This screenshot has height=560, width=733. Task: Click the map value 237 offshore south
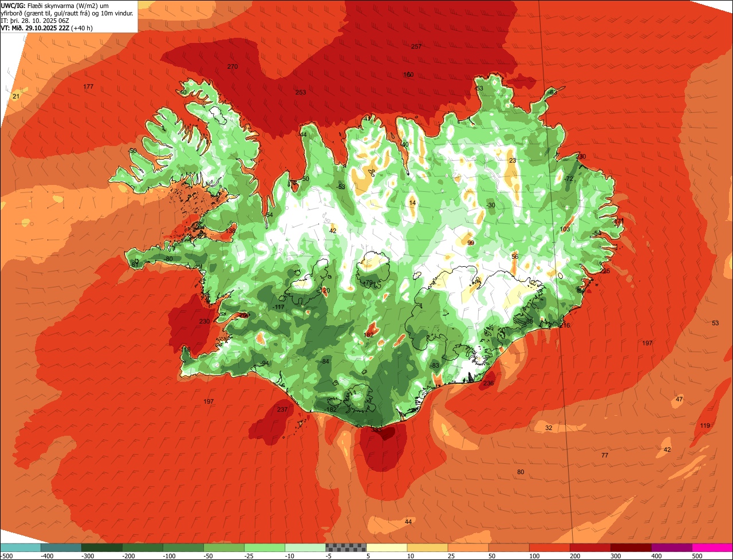point(282,409)
